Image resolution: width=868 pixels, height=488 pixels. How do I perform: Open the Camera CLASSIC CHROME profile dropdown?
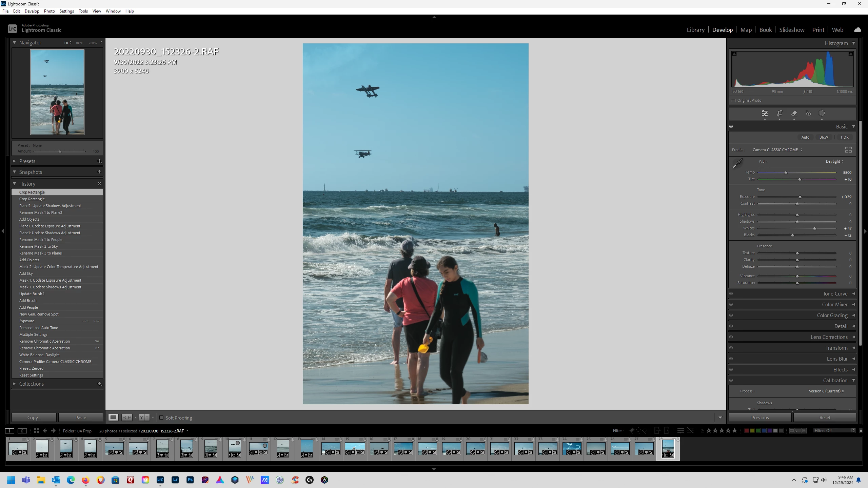777,150
